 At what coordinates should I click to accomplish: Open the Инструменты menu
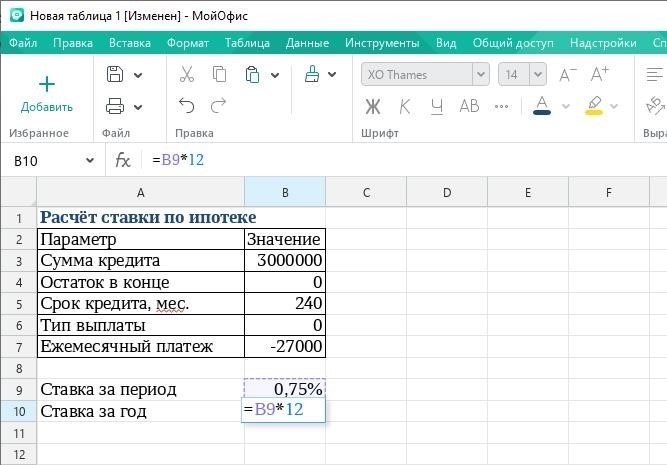pos(382,43)
